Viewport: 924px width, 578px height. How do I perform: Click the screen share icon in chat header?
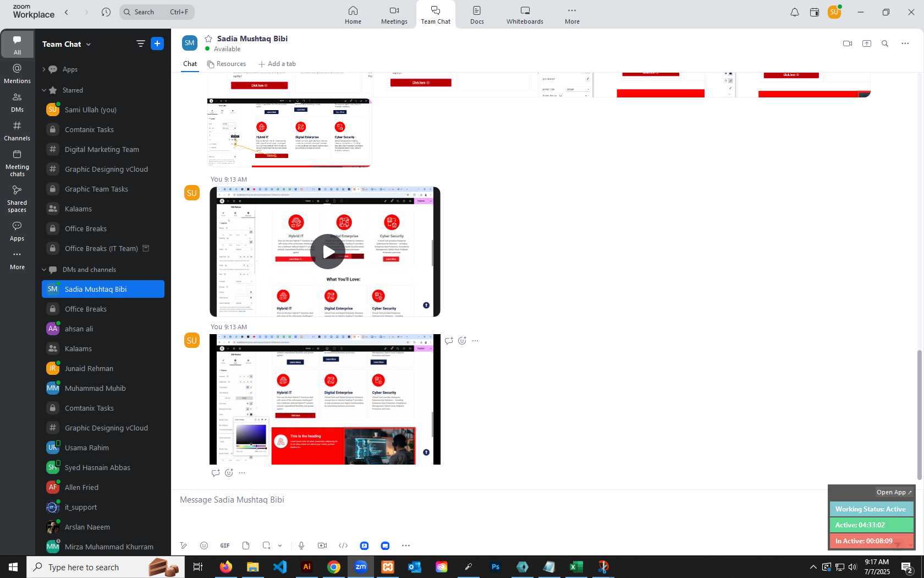(867, 43)
